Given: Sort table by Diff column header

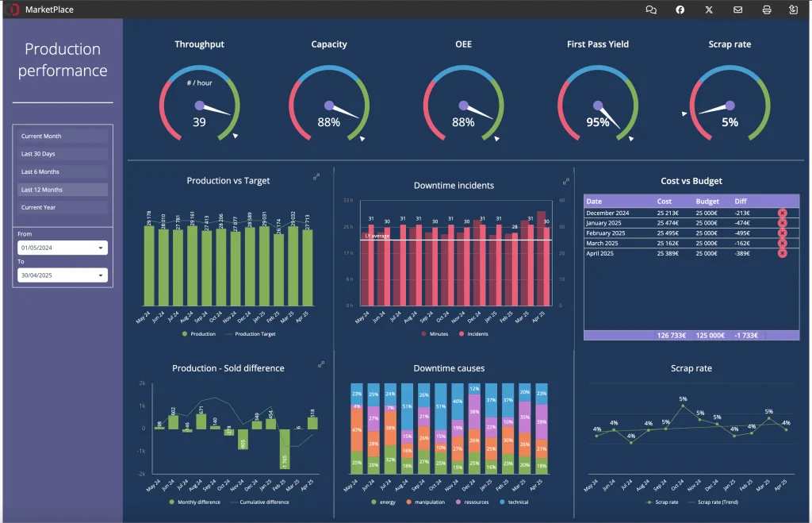Looking at the screenshot, I should click(x=741, y=201).
